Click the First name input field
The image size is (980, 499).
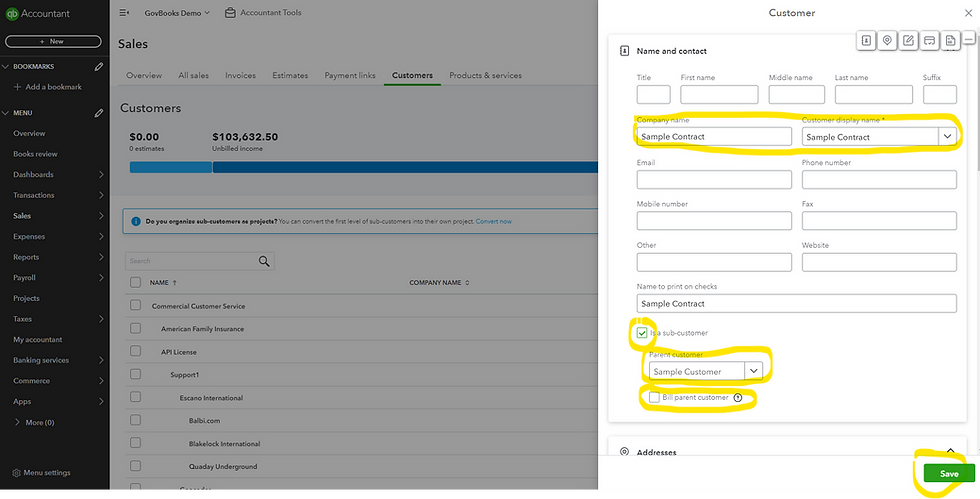719,94
